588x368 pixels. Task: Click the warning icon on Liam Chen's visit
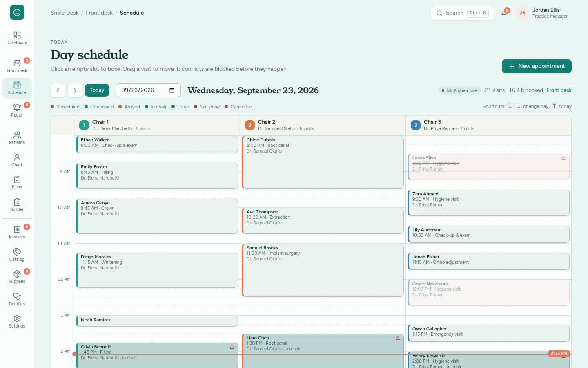(398, 338)
